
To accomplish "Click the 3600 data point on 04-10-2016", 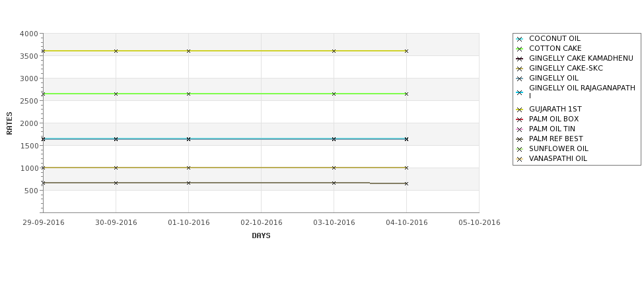I will [406, 51].
